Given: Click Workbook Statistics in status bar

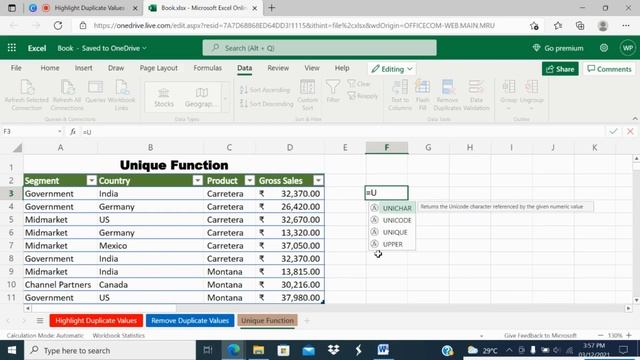Looking at the screenshot, I should [x=118, y=336].
